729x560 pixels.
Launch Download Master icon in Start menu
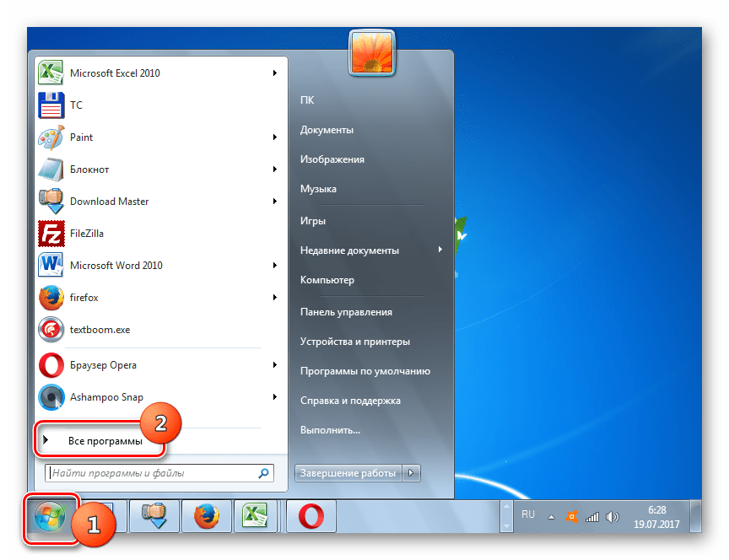point(51,202)
